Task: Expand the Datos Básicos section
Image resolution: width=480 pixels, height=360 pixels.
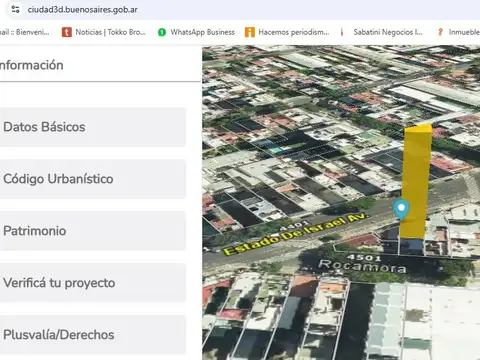Action: coord(92,127)
